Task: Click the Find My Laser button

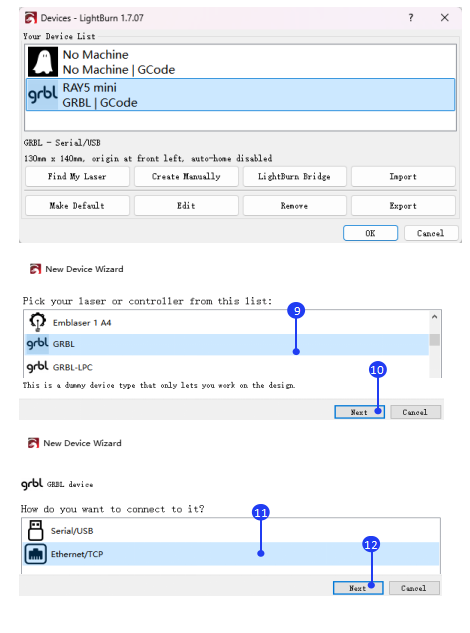Action: 77,176
